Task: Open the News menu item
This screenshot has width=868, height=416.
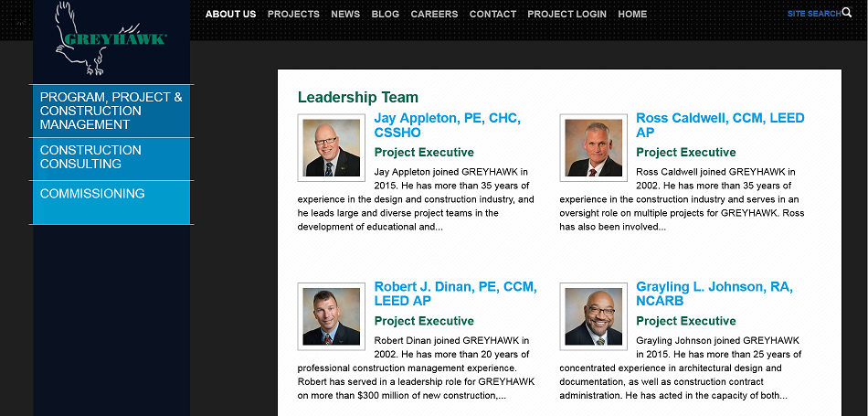Action: (x=345, y=15)
